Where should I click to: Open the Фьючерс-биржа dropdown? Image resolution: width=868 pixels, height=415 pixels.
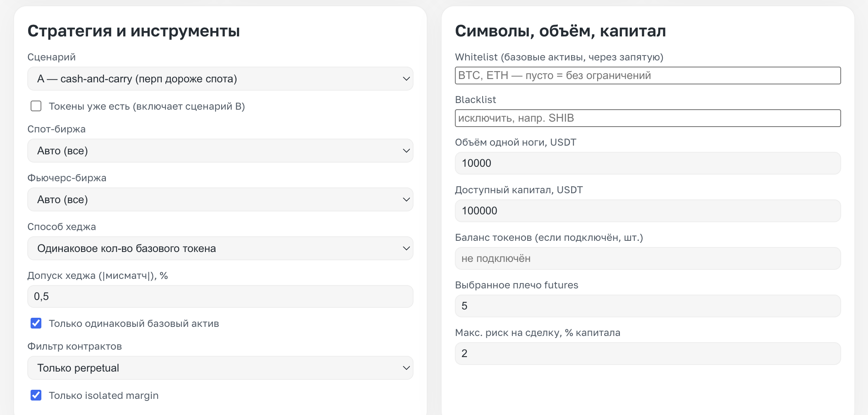click(x=220, y=199)
